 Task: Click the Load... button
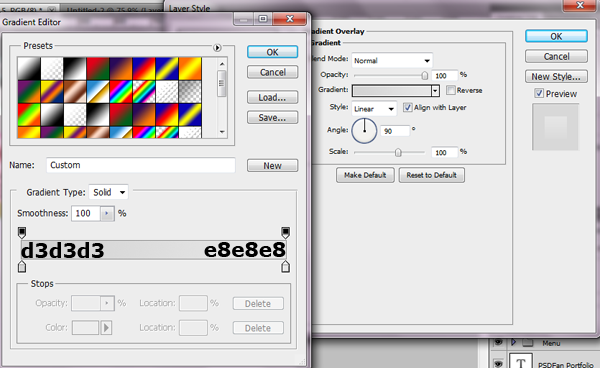[272, 98]
